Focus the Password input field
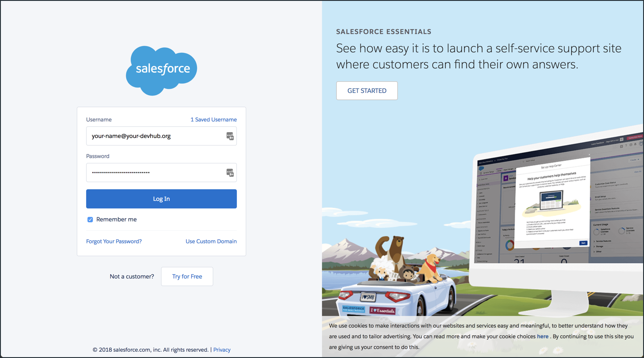Screen dimensions: 644x358 [x=156, y=173]
